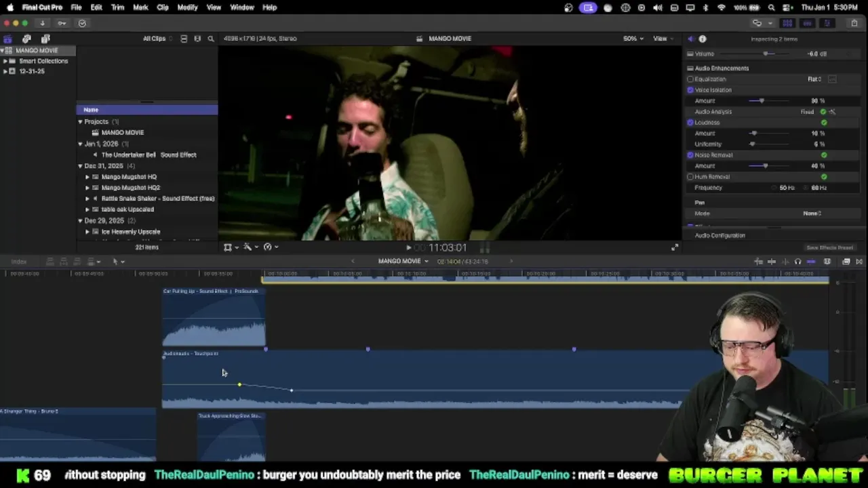
Task: Enable the Hum Removal checkbox
Action: 690,177
